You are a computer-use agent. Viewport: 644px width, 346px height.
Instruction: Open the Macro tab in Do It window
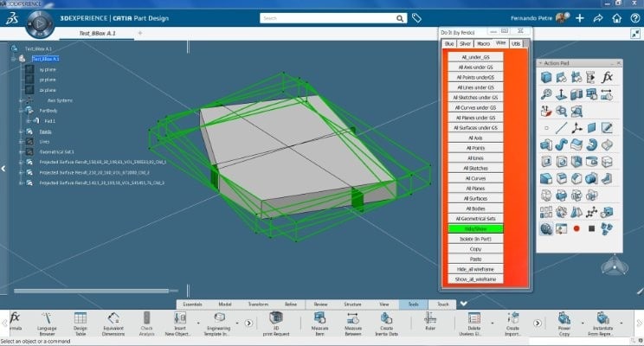(x=483, y=43)
